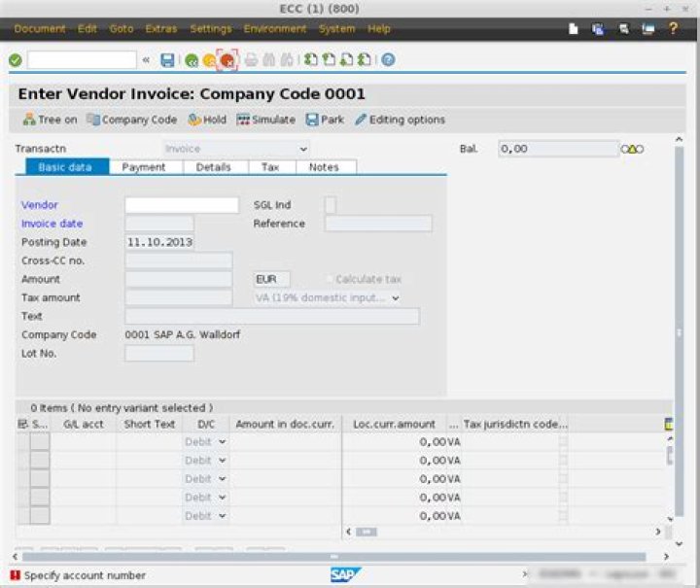This screenshot has height=588, width=700.
Task: Click the Print icon in toolbar
Action: pyautogui.click(x=251, y=60)
